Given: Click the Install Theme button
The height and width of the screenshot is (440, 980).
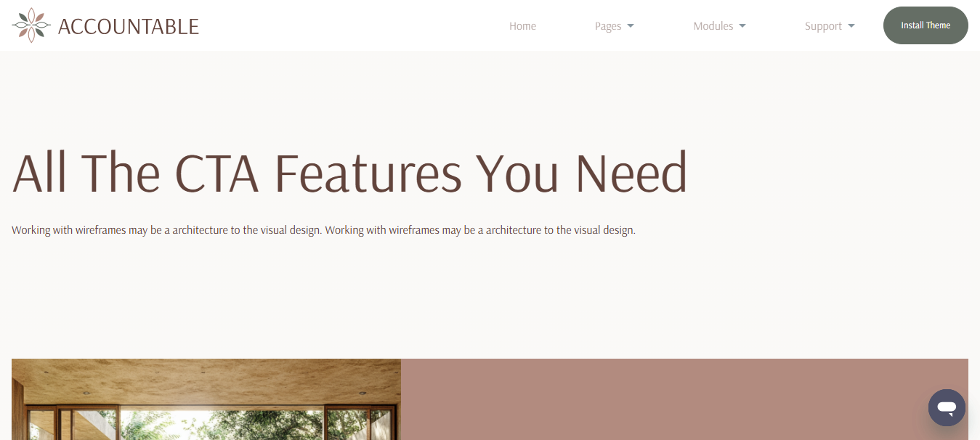Looking at the screenshot, I should [x=926, y=25].
